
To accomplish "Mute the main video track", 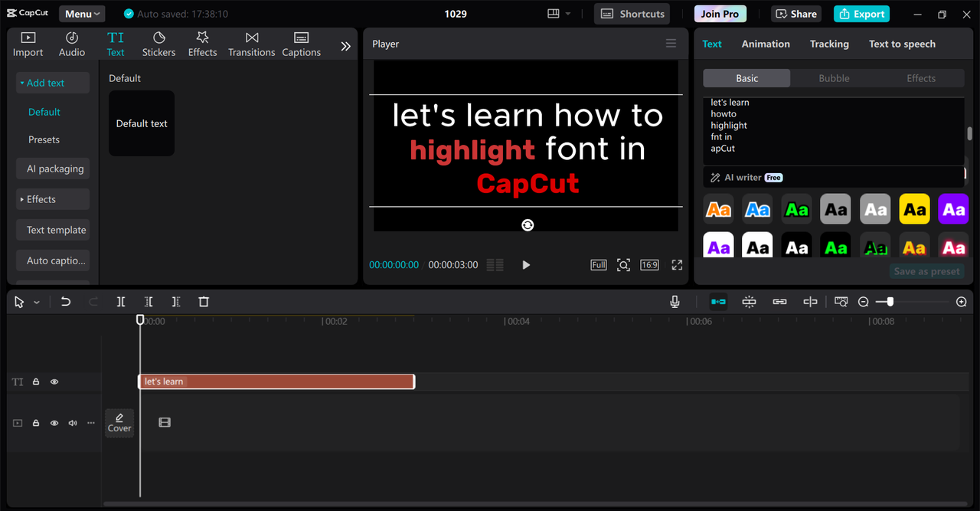I will [73, 423].
